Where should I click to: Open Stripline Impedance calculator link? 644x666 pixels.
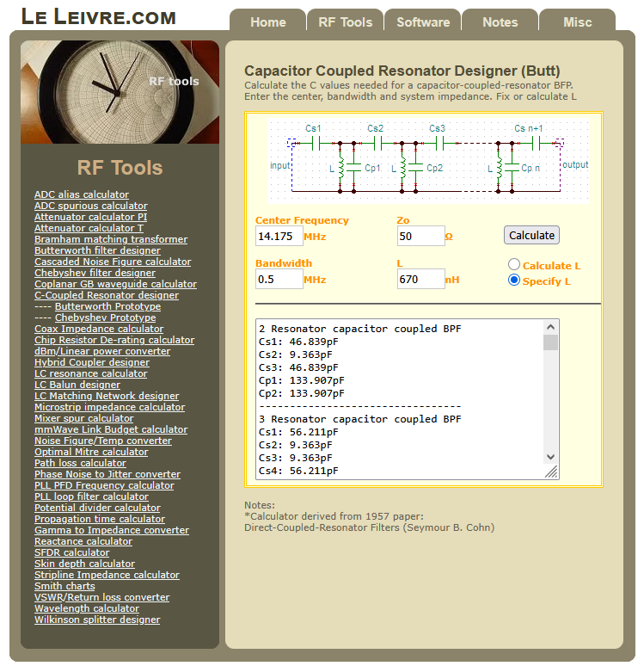click(107, 575)
